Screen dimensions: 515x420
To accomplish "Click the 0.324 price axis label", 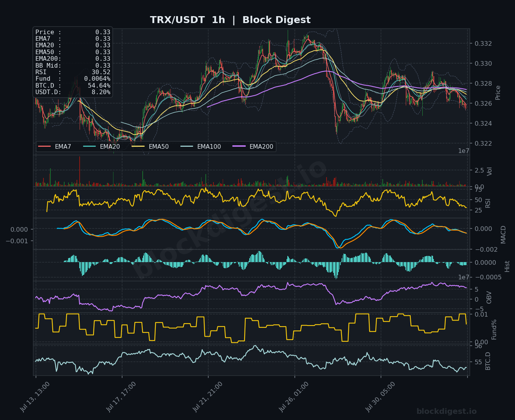I will [x=482, y=123].
